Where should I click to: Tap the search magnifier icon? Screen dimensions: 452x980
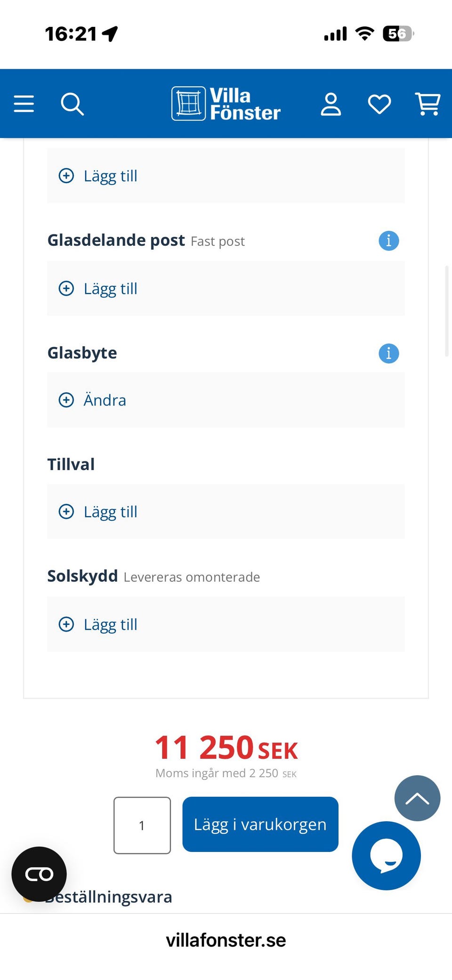point(72,104)
